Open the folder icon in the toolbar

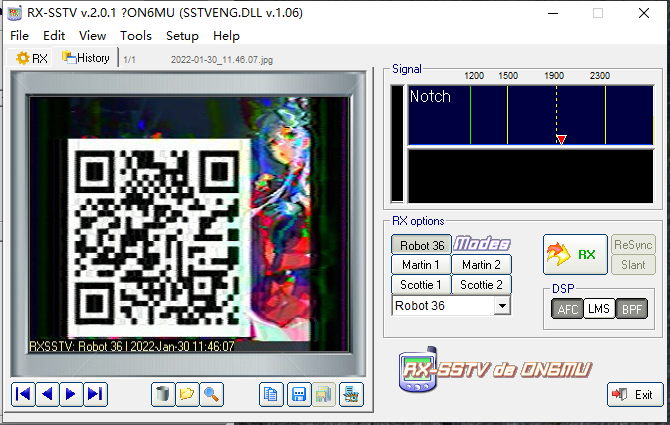point(187,394)
